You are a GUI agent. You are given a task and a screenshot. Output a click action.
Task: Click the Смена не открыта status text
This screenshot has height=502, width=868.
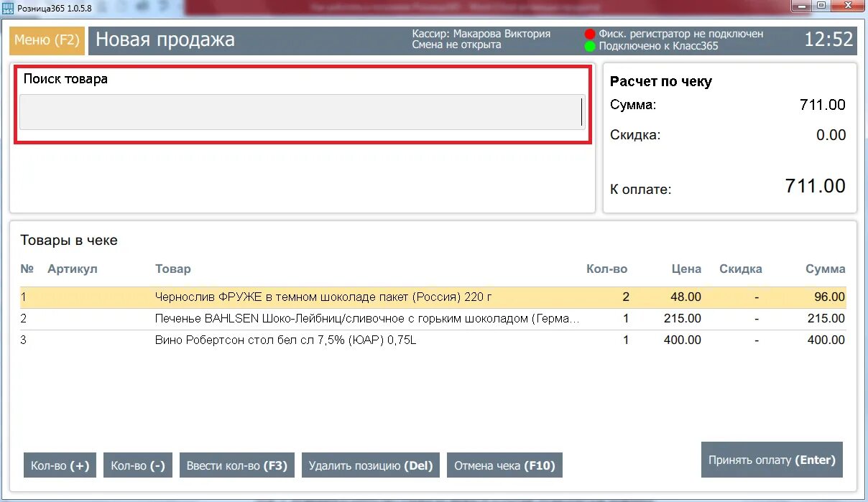click(x=457, y=45)
